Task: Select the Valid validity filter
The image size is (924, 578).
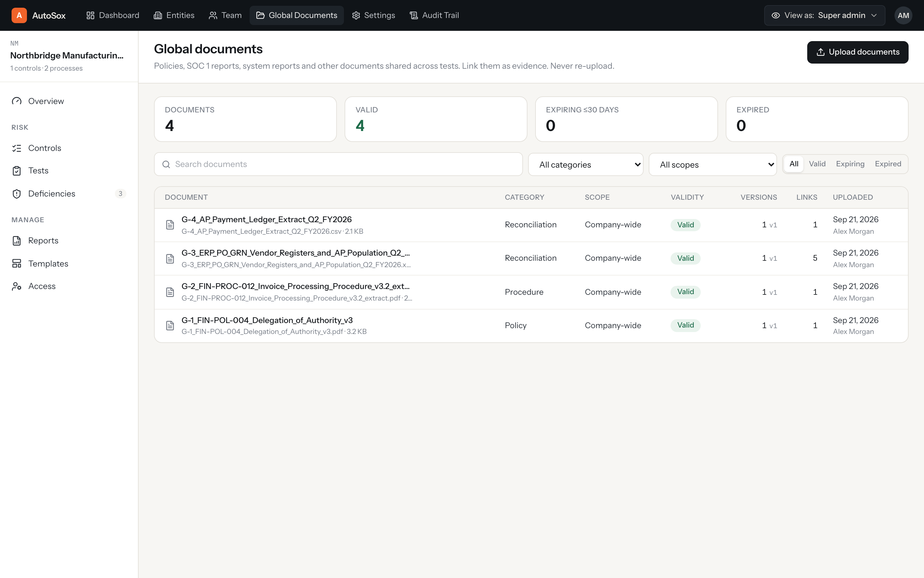Action: coord(817,164)
